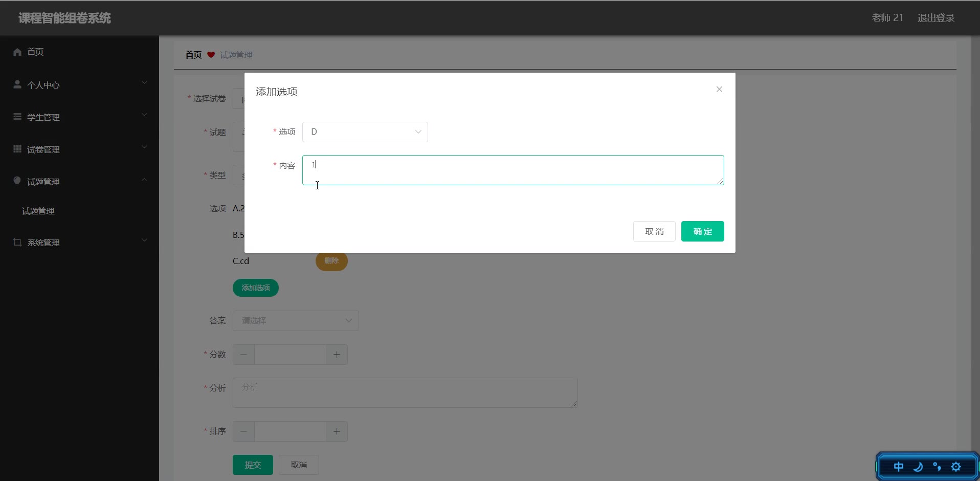980x481 pixels.
Task: Click 取消 in the dialog
Action: [654, 231]
